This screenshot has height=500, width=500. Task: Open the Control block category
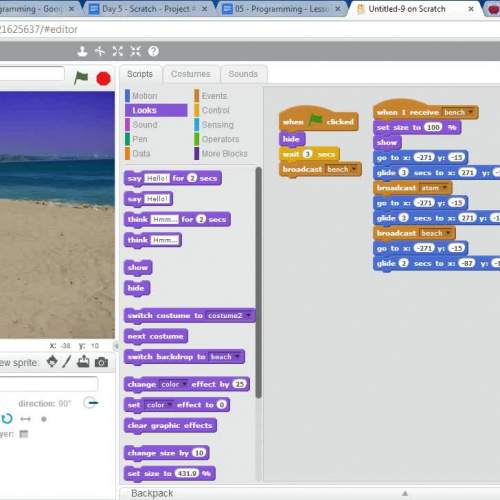(x=216, y=110)
